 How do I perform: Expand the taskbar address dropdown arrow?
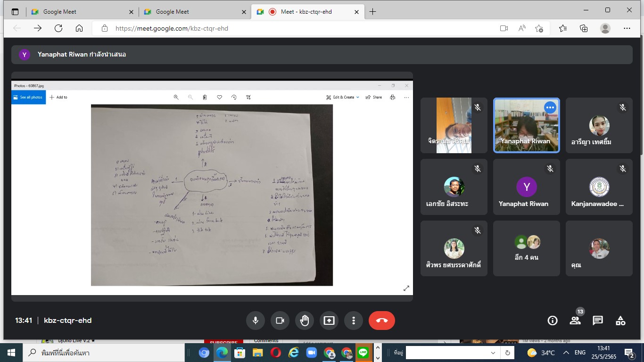(x=493, y=353)
